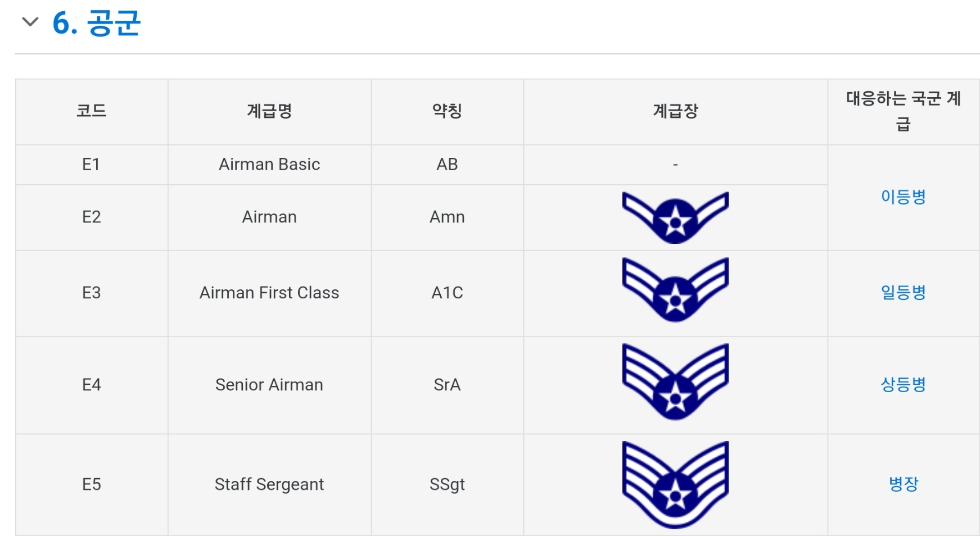Select the Airman Basic rank name cell
Viewport: 980px width, 536px height.
[269, 165]
